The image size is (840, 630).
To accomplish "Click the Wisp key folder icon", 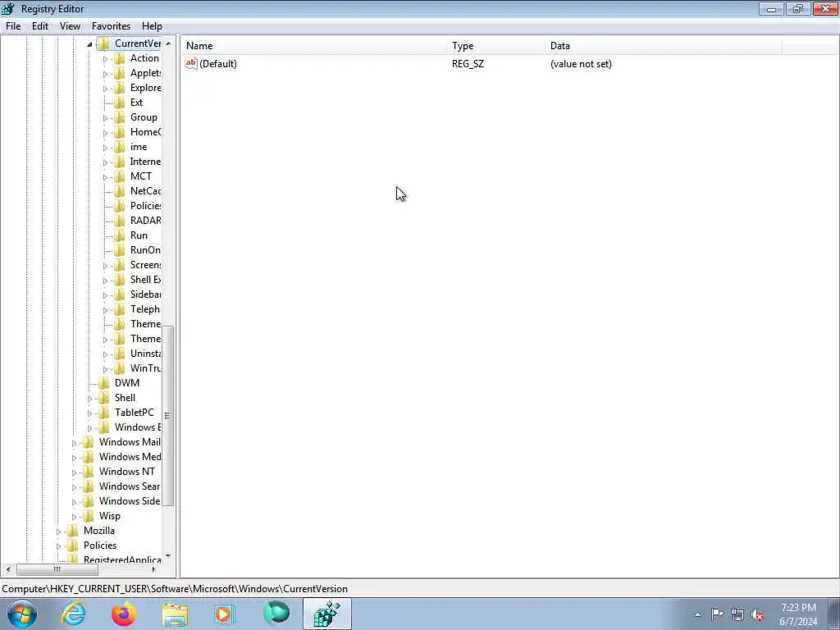I will click(x=89, y=515).
